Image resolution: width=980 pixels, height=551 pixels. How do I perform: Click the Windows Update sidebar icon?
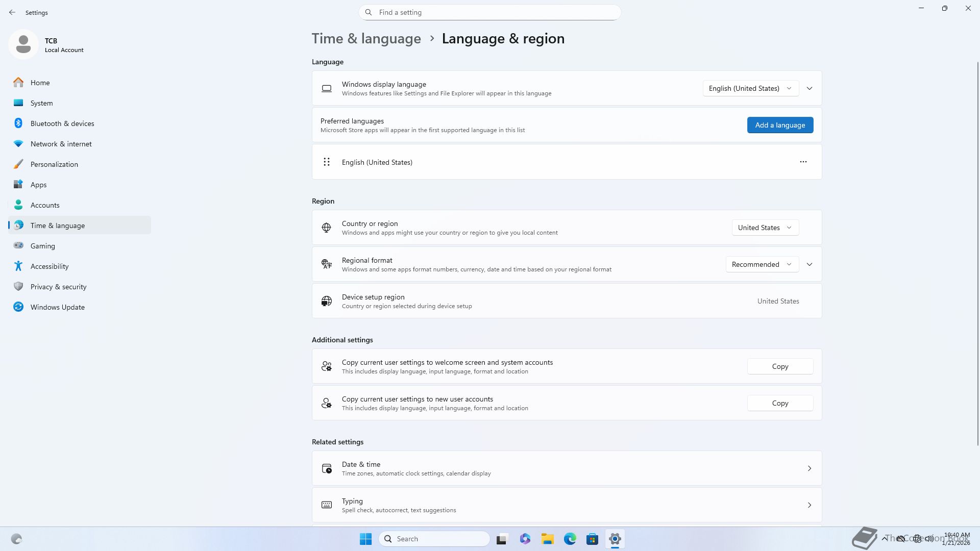pyautogui.click(x=18, y=307)
